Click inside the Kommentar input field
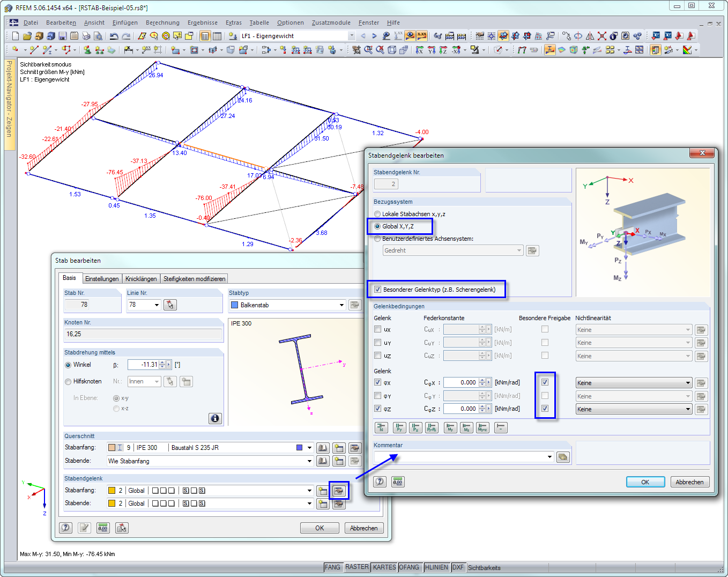This screenshot has width=728, height=577. 461,457
